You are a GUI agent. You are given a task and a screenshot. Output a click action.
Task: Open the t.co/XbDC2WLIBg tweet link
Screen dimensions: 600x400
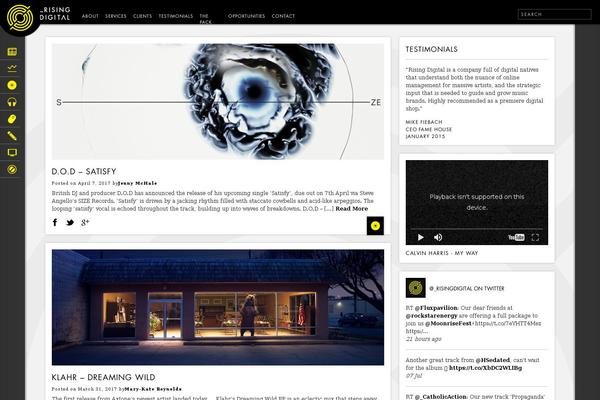[486, 368]
